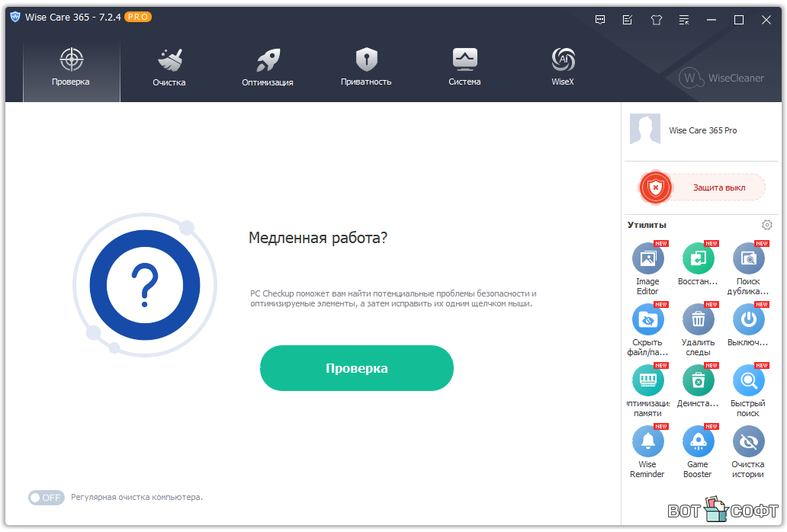Viewport: 787px width, 532px height.
Task: Click the edit note icon in title bar
Action: (628, 20)
